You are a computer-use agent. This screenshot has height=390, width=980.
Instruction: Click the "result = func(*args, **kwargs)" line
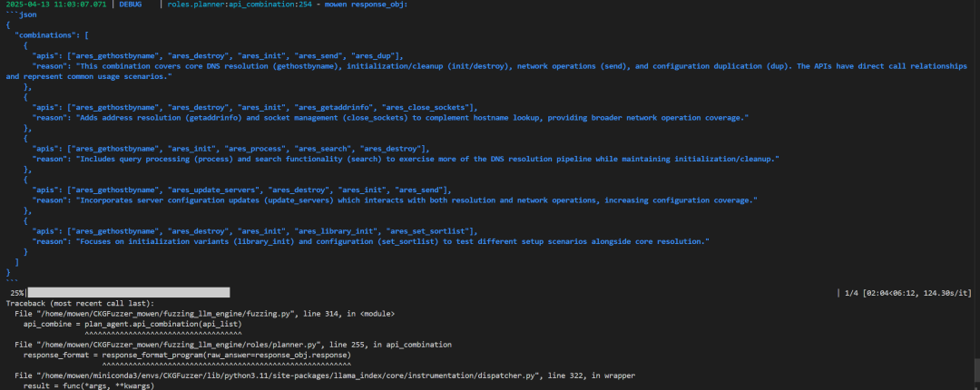(89, 385)
